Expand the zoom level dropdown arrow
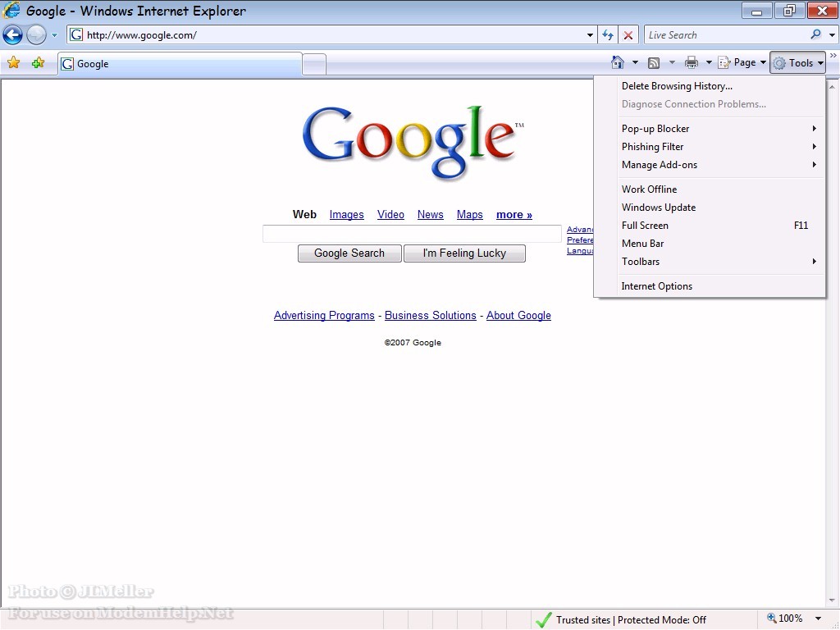 818,619
